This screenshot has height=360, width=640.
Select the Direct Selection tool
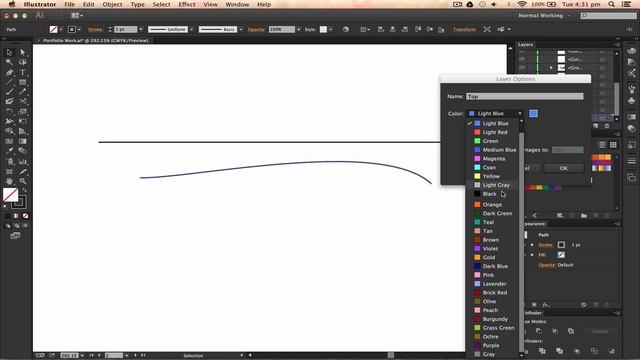[x=22, y=52]
